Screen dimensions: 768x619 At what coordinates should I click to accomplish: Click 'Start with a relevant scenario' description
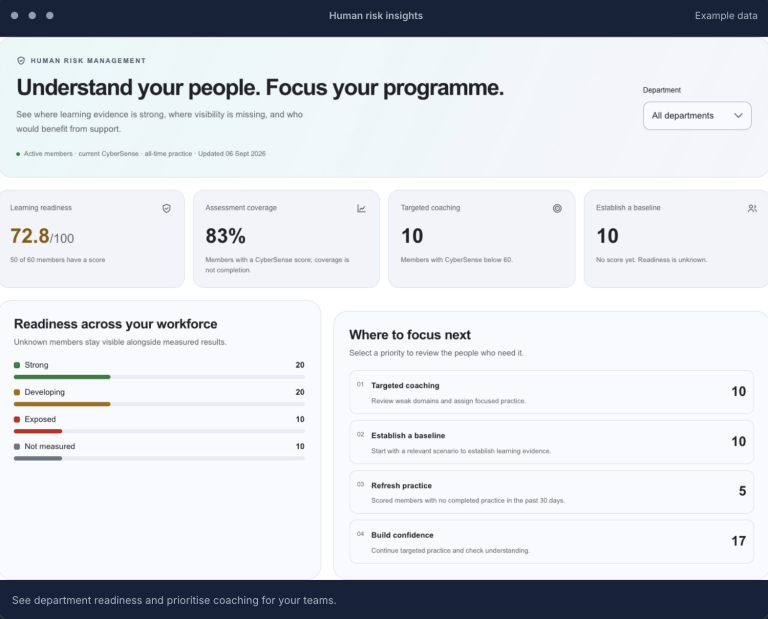[x=461, y=451]
